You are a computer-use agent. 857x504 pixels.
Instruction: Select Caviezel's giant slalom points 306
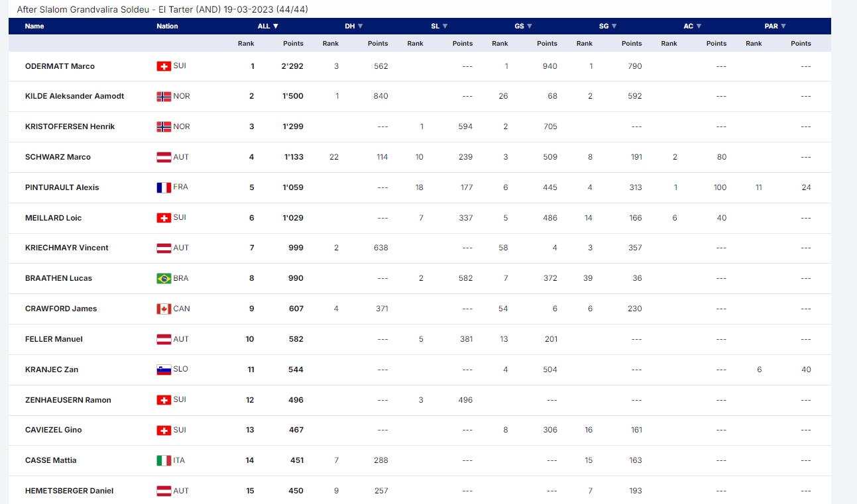click(550, 430)
